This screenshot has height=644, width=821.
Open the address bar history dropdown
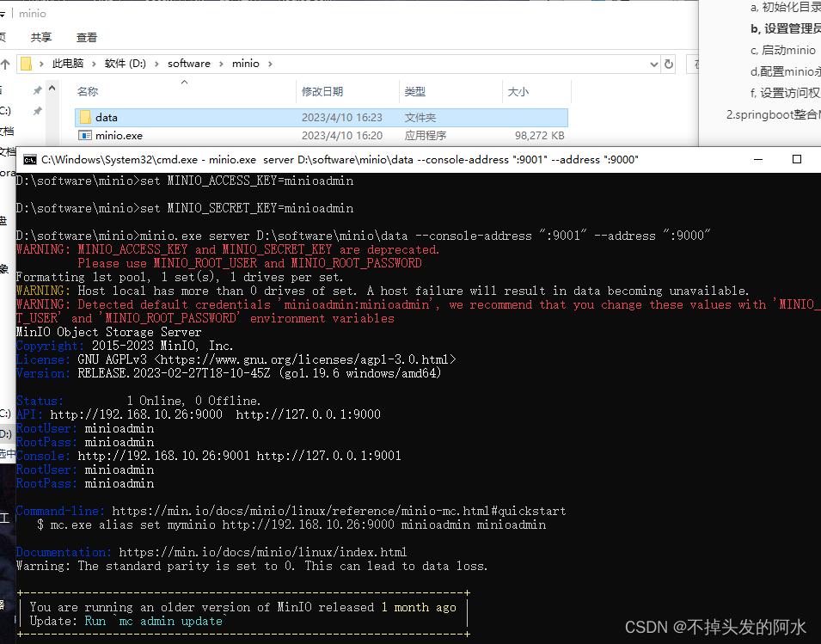point(654,64)
